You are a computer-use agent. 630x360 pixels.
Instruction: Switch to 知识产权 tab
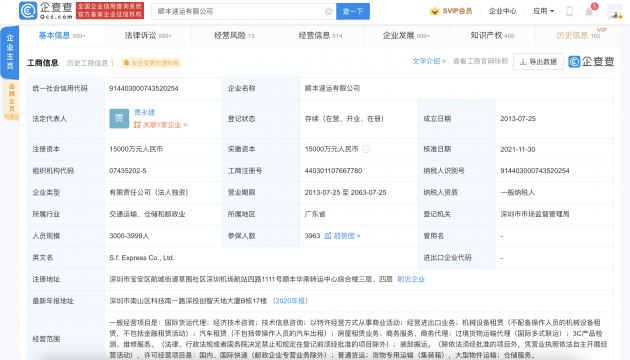click(x=492, y=35)
